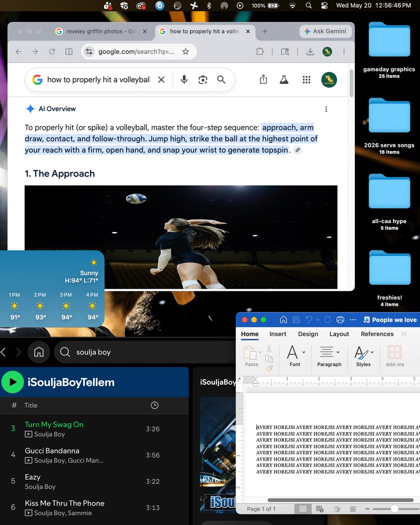This screenshot has height=525, width=420.
Task: Click the Word horizontal scrollbar
Action: click(x=340, y=500)
